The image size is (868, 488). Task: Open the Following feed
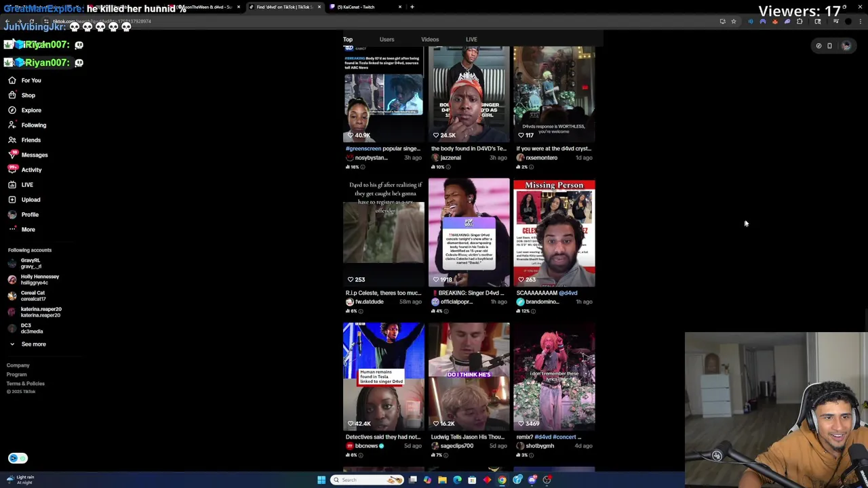28,125
